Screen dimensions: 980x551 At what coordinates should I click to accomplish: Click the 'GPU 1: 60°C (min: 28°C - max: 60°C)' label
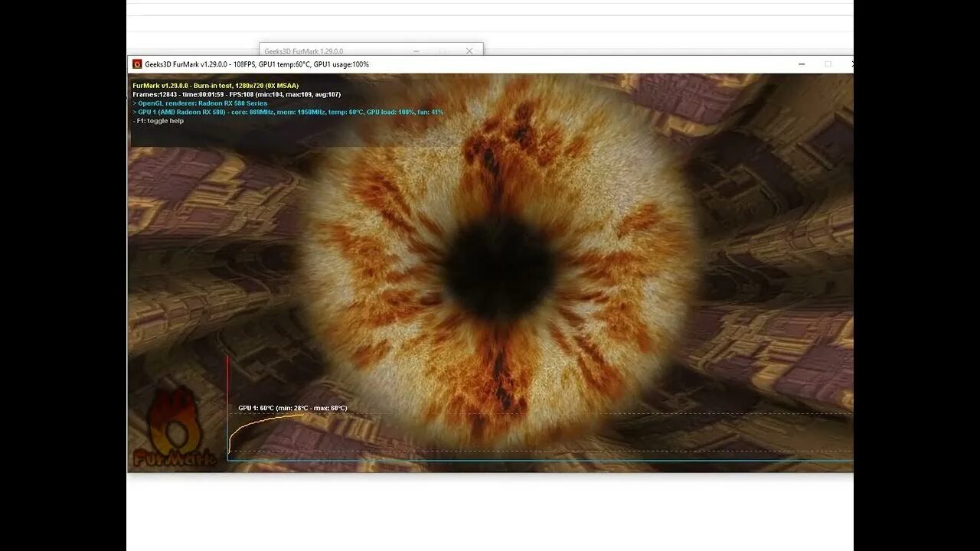pos(292,408)
